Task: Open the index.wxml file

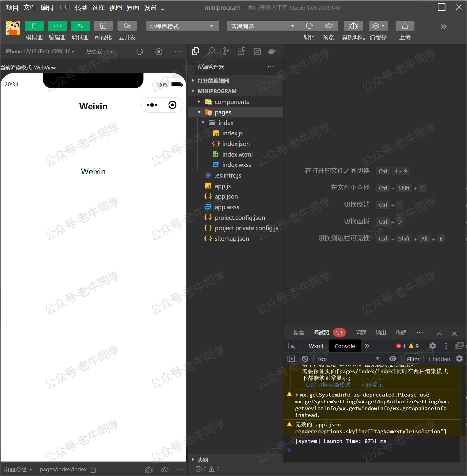Action: (236, 154)
